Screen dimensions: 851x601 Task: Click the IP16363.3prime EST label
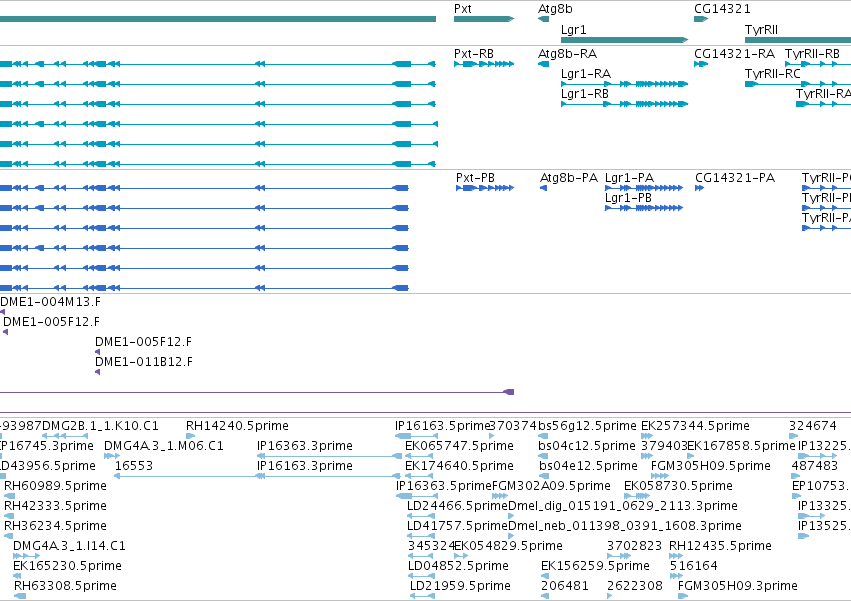[305, 446]
